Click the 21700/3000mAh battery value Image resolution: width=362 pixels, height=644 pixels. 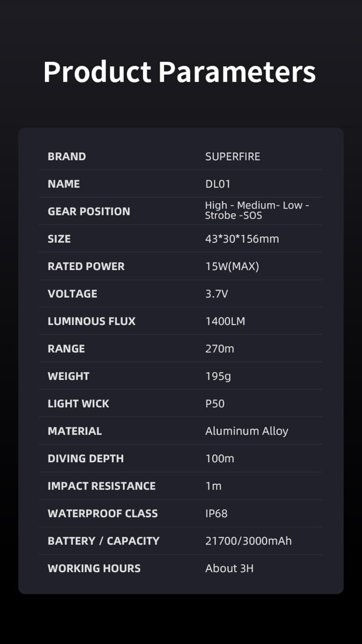[x=248, y=541]
